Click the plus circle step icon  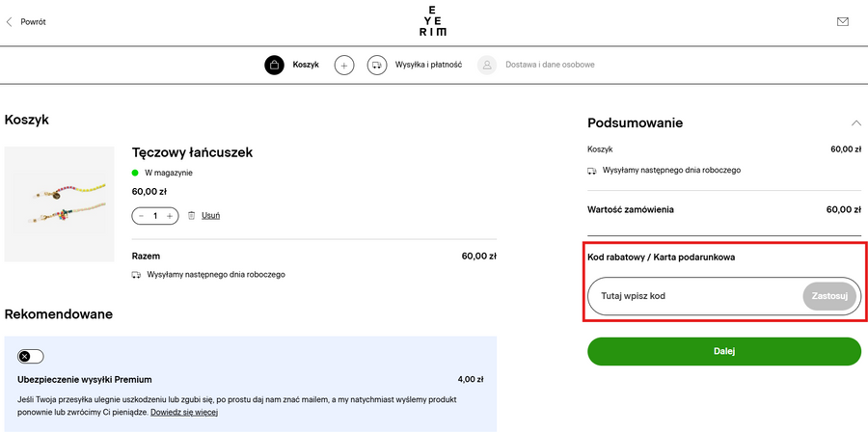(344, 66)
